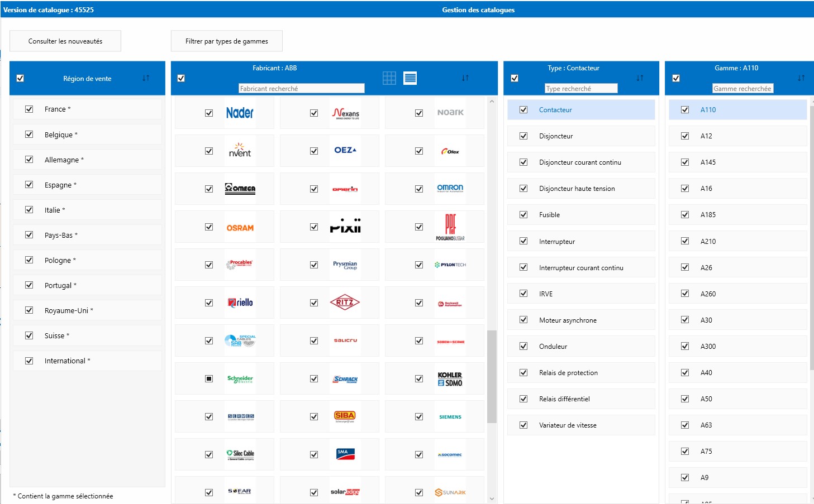Sort the Région de vente column
Viewport: 814px width, 504px height.
click(146, 78)
